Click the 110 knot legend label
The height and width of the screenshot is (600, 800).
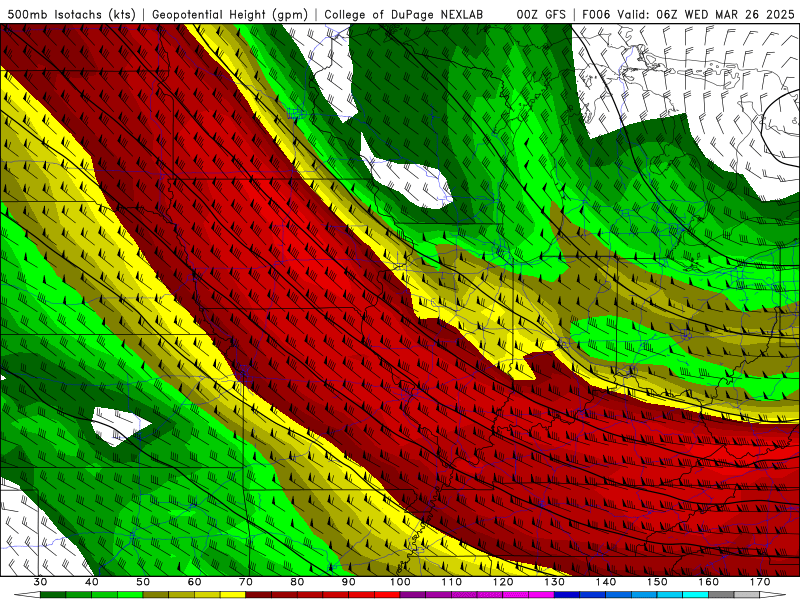pos(452,582)
